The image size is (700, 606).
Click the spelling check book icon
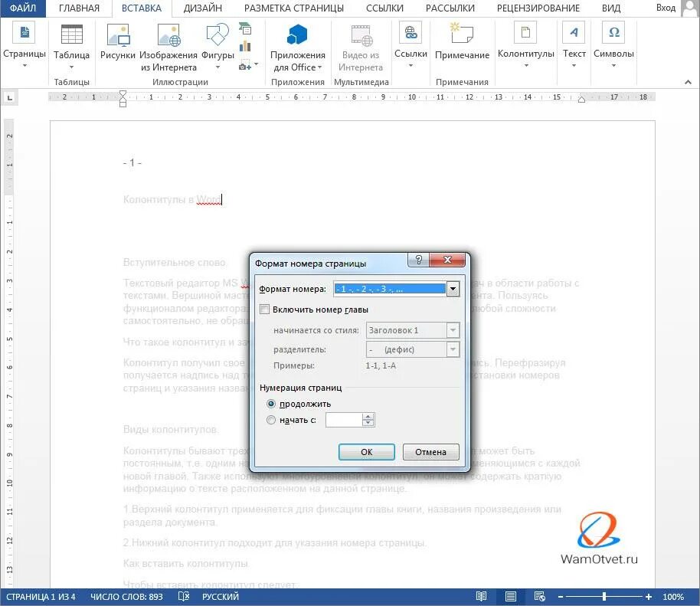click(x=184, y=596)
